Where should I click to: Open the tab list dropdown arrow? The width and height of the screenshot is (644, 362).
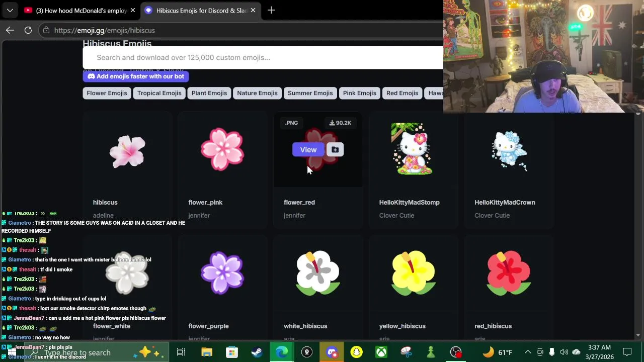point(10,10)
